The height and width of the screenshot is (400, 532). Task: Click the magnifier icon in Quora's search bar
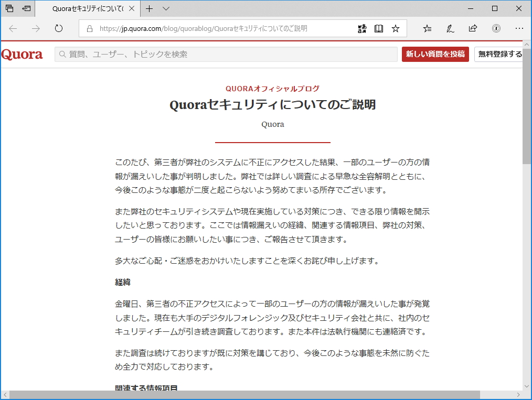[x=61, y=54]
